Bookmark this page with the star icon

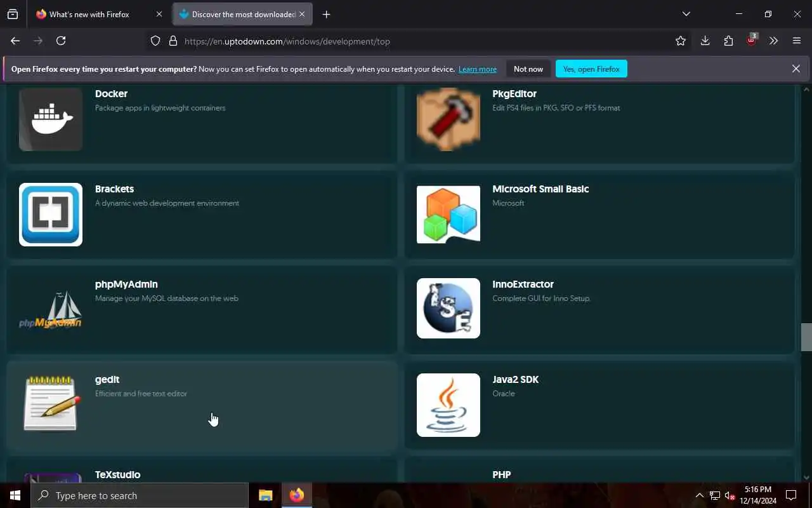681,41
